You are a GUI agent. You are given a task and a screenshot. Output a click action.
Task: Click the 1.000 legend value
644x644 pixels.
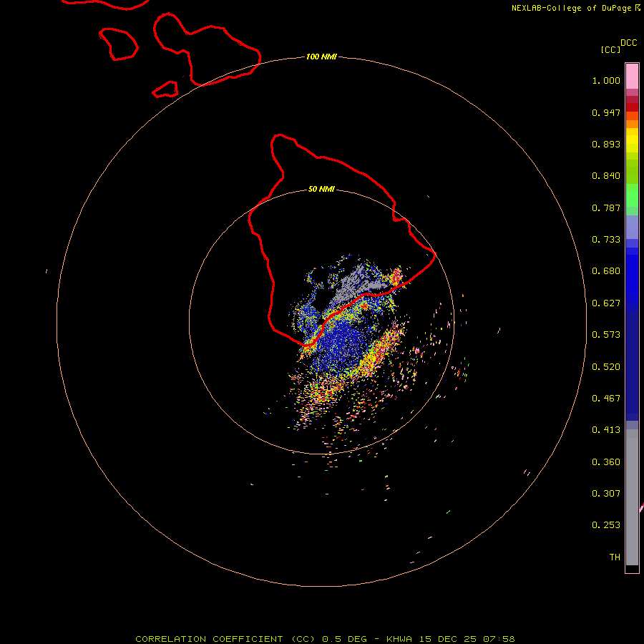pos(606,80)
